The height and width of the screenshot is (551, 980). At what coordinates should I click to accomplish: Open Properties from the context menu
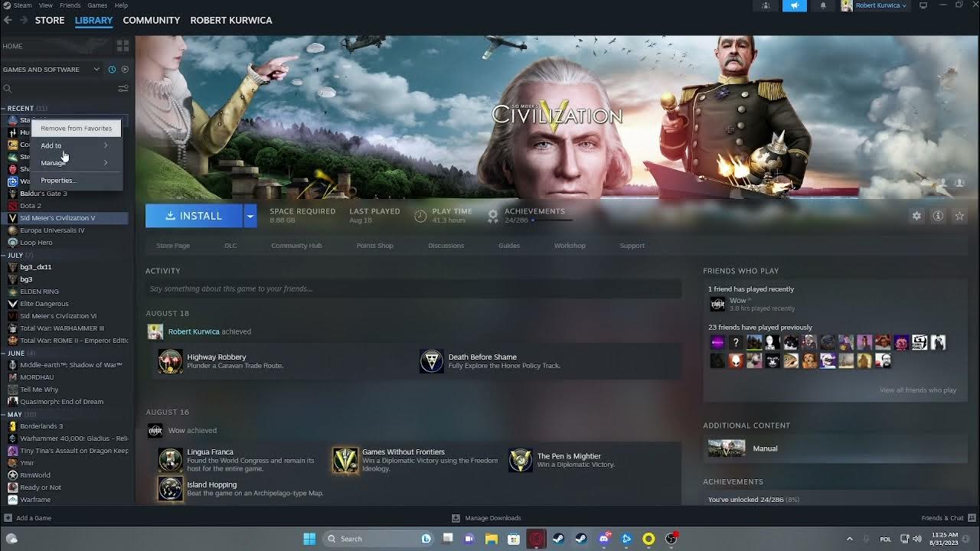point(75,181)
